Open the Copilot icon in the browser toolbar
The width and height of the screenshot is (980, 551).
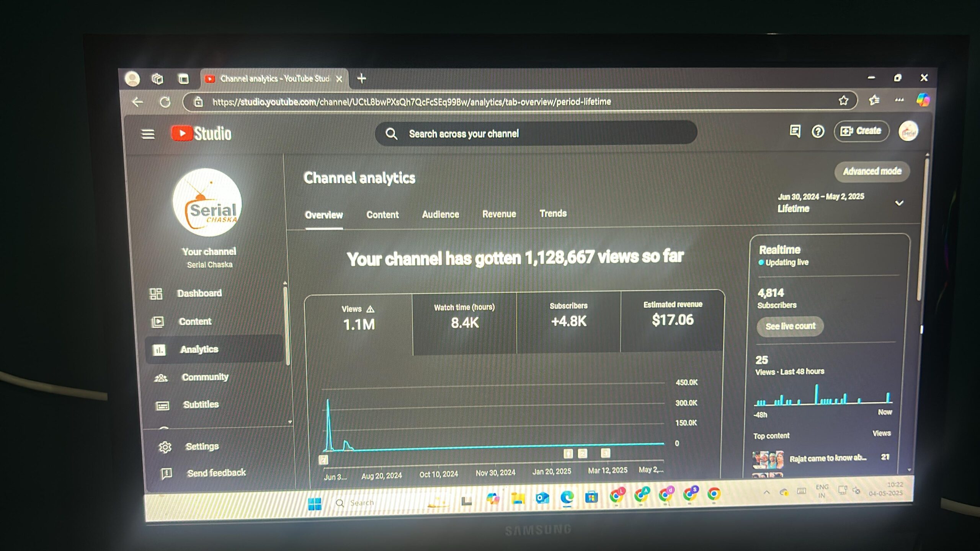tap(923, 100)
